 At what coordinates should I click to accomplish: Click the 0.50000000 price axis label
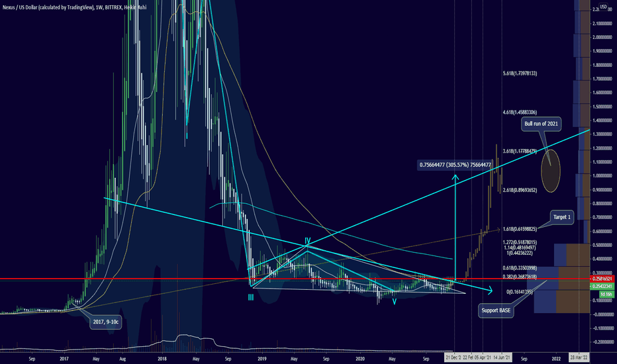coord(602,245)
